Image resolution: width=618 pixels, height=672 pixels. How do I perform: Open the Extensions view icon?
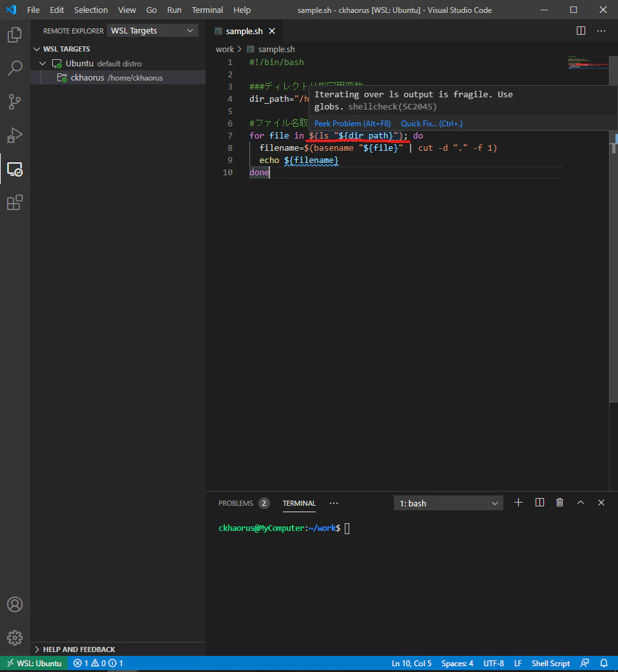point(15,203)
